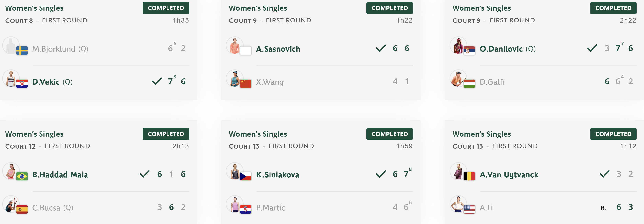This screenshot has width=644, height=224.
Task: Open P.Martic player photo
Action: click(235, 204)
